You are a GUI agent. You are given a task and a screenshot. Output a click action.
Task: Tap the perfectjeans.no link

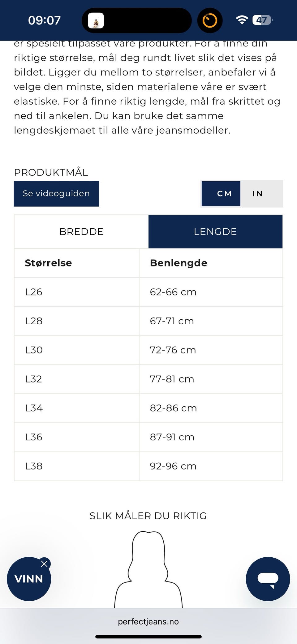(x=148, y=621)
